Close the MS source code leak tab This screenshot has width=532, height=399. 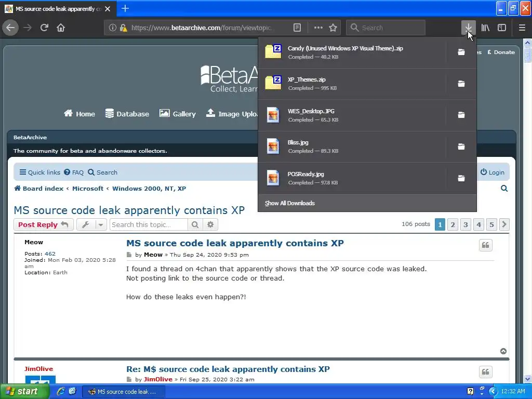(108, 9)
